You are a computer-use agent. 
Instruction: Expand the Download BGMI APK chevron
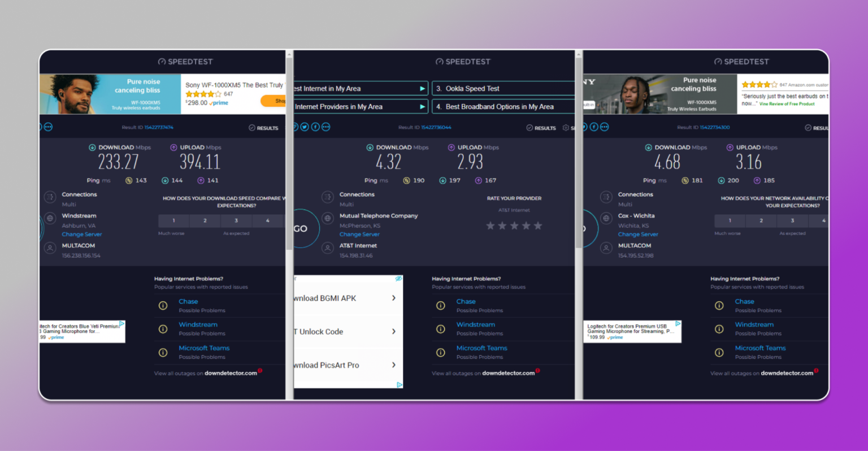click(394, 298)
